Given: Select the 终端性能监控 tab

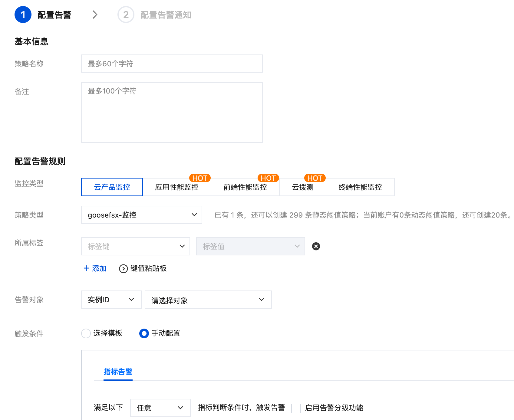Looking at the screenshot, I should tap(360, 187).
